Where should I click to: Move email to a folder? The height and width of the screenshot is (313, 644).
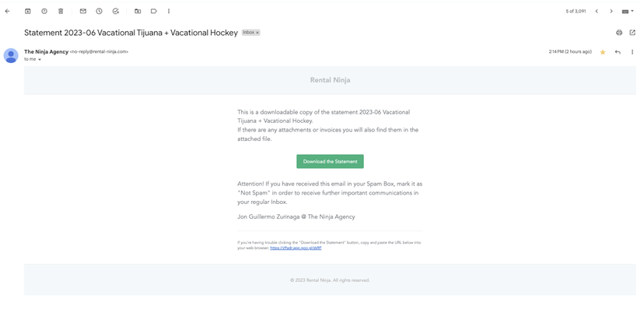(x=138, y=11)
